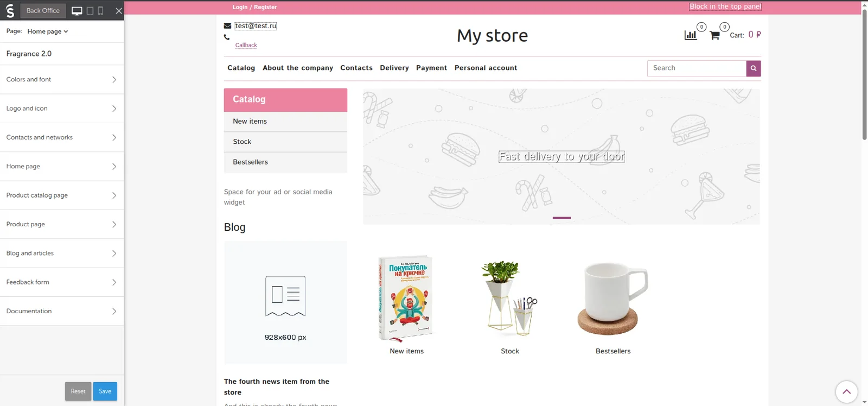The height and width of the screenshot is (406, 868).
Task: Click the book image for New items
Action: coord(405,298)
